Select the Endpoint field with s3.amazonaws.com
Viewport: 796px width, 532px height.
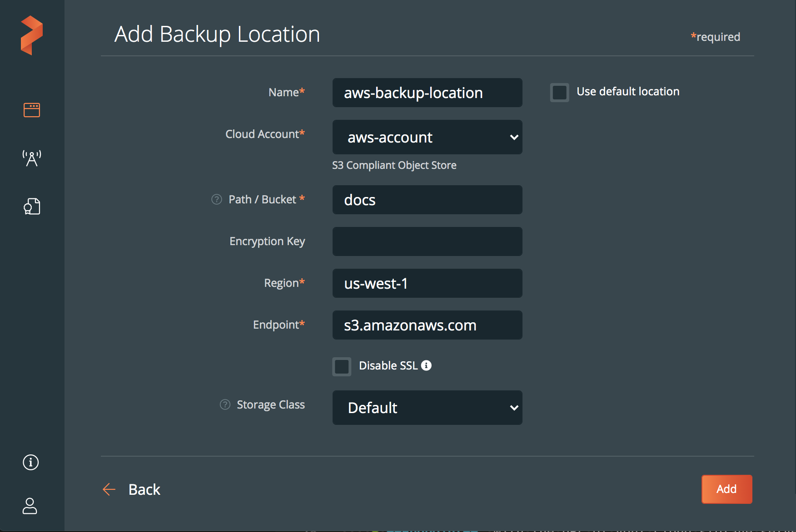click(x=427, y=325)
